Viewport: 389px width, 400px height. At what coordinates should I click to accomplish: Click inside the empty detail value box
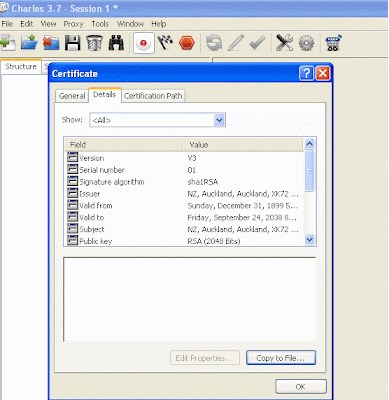[x=189, y=299]
